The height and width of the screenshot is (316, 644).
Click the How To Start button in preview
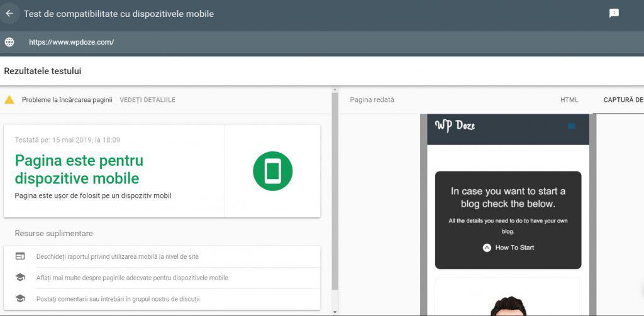point(508,248)
